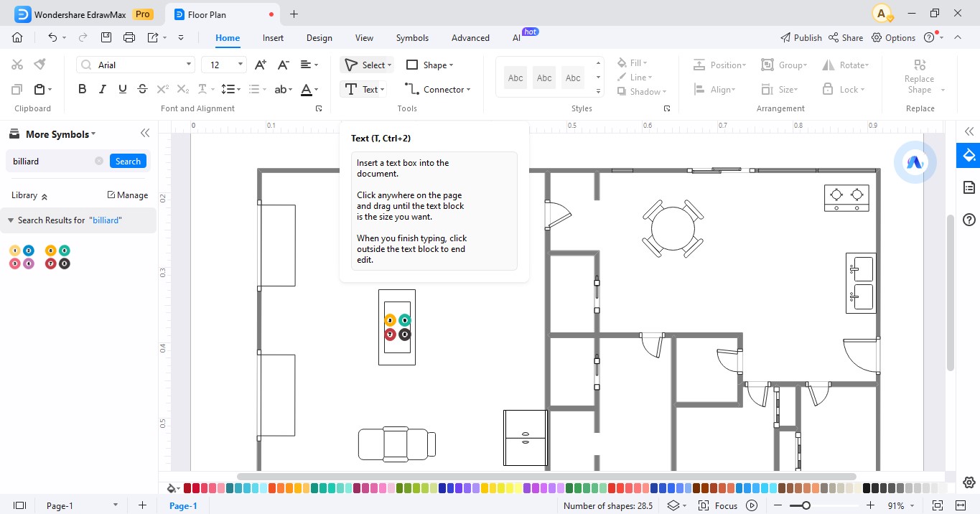Click the zoom slider handle

click(806, 505)
